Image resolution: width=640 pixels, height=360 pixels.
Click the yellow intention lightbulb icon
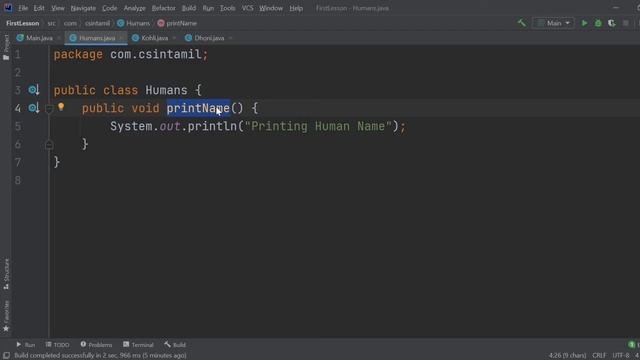pyautogui.click(x=61, y=107)
